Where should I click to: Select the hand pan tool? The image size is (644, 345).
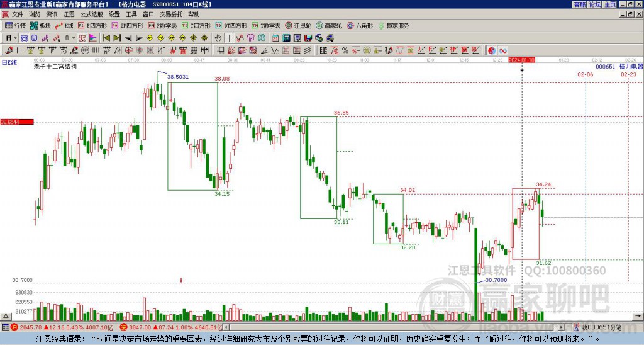(218, 38)
